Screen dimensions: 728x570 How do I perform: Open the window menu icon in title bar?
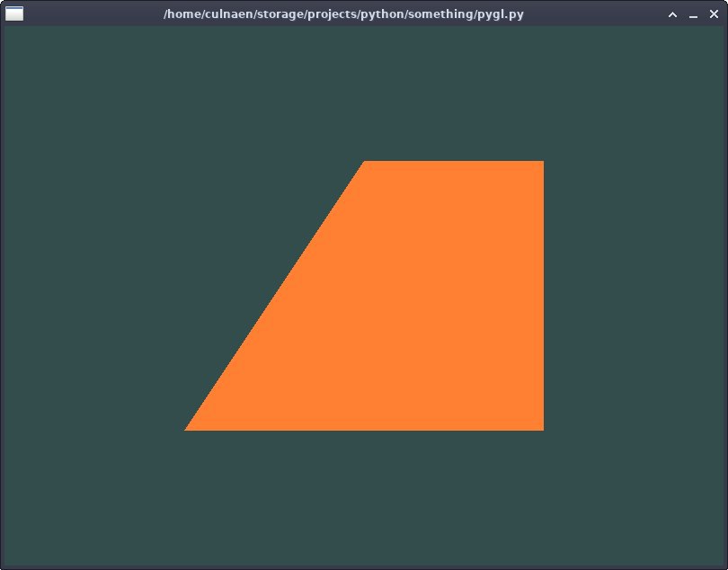pos(14,14)
